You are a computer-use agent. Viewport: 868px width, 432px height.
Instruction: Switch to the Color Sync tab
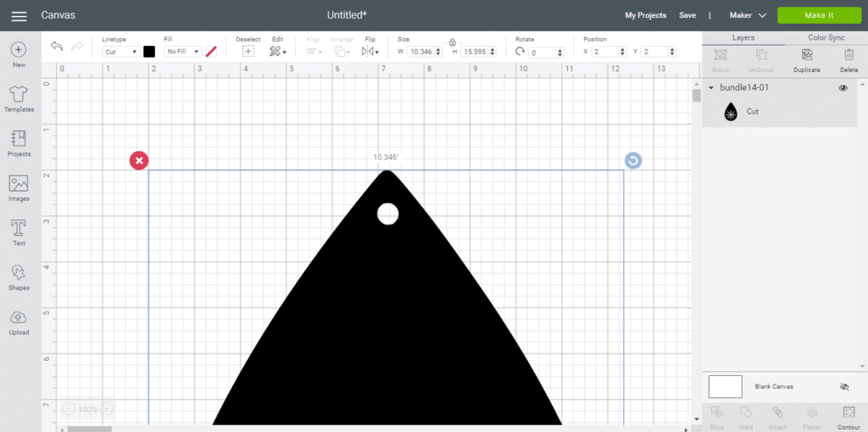(x=826, y=37)
